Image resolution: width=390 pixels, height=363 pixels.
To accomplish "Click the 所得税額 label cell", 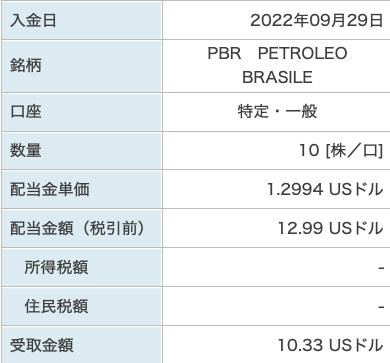I will point(82,267).
